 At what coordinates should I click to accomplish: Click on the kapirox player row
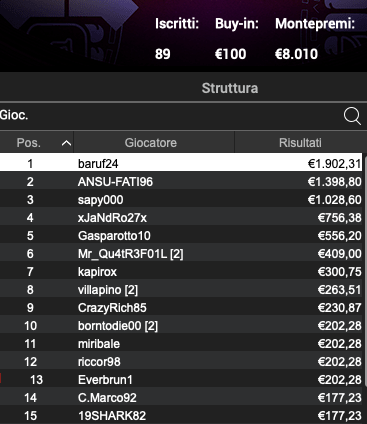coord(181,272)
